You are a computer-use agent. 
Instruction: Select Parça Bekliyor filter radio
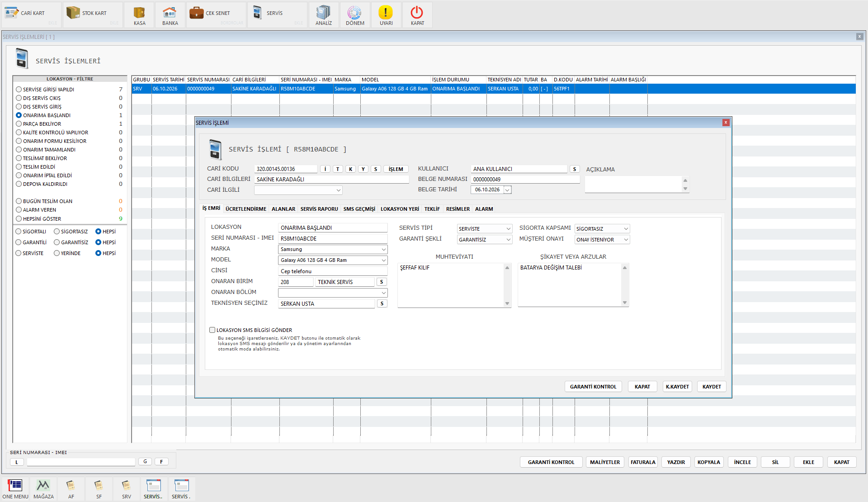(x=19, y=124)
